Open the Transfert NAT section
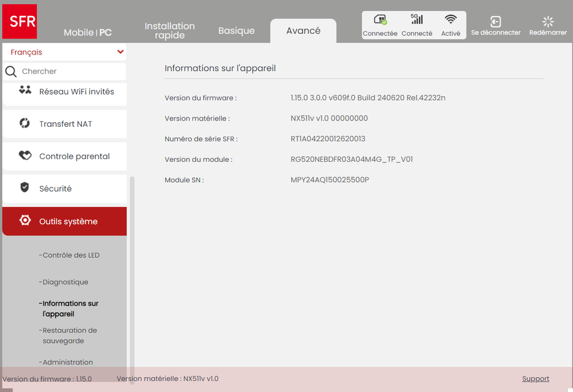 (x=64, y=124)
